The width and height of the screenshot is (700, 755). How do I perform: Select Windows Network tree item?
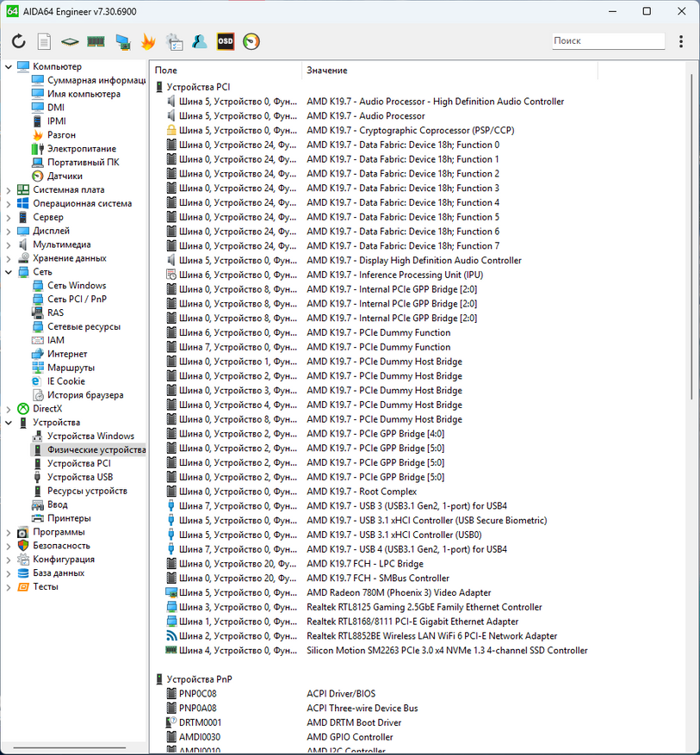click(x=69, y=286)
